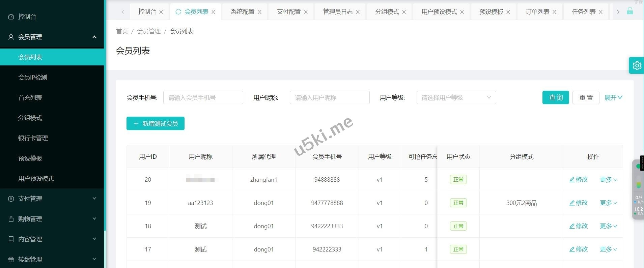Click the 新增测试会员 button
Viewport: 644px width, 268px height.
[156, 124]
